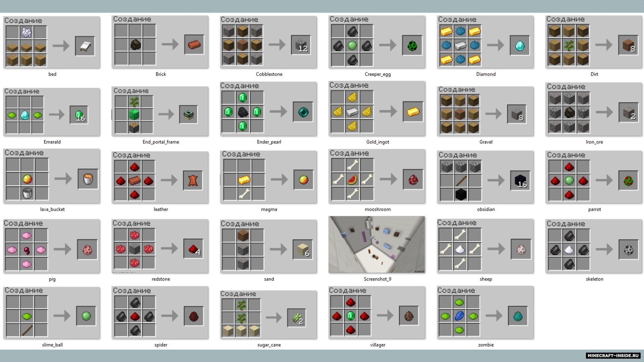Click the white bed result icon
Viewport: 644px width, 362px height.
[85, 46]
